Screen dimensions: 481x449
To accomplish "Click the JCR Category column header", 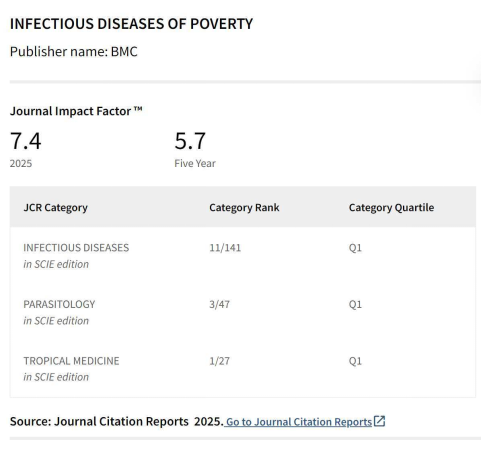I will click(x=56, y=207).
